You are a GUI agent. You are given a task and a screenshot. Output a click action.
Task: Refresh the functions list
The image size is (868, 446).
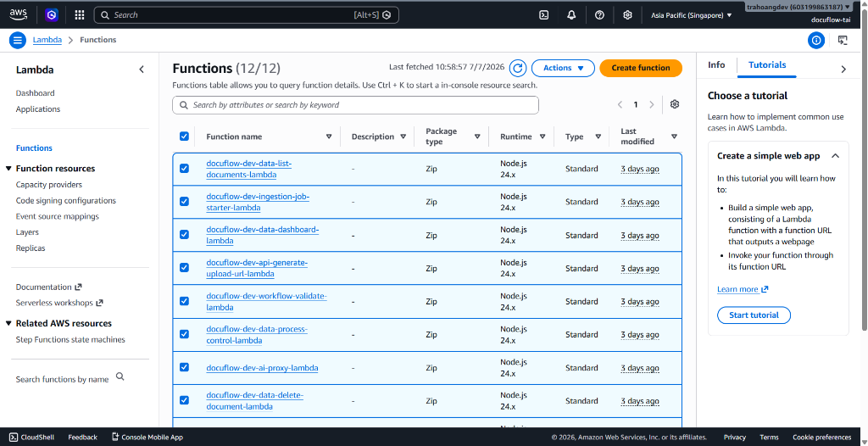point(518,68)
